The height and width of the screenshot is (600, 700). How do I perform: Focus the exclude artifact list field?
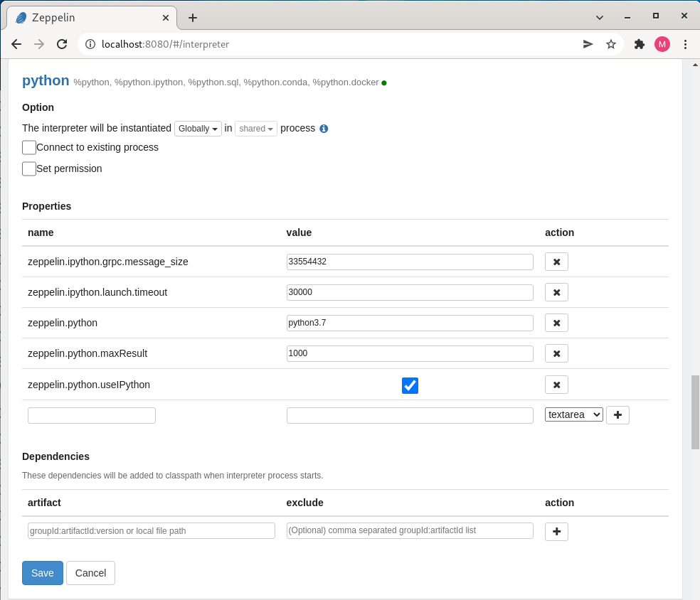tap(410, 531)
